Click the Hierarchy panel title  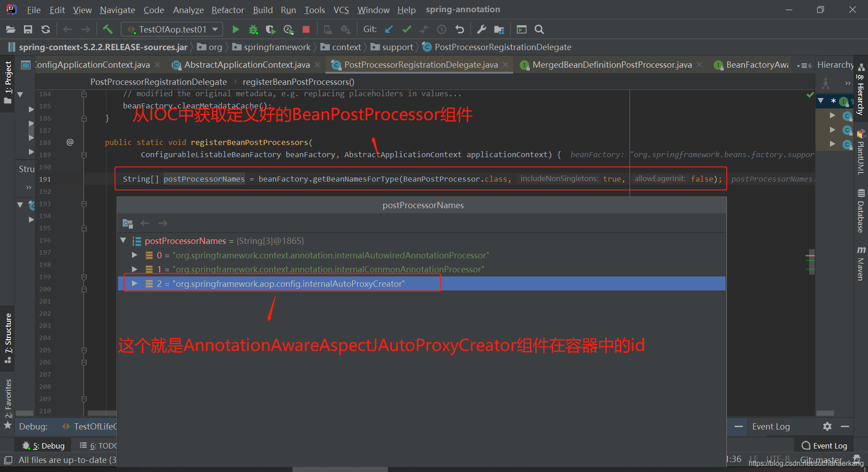click(835, 65)
